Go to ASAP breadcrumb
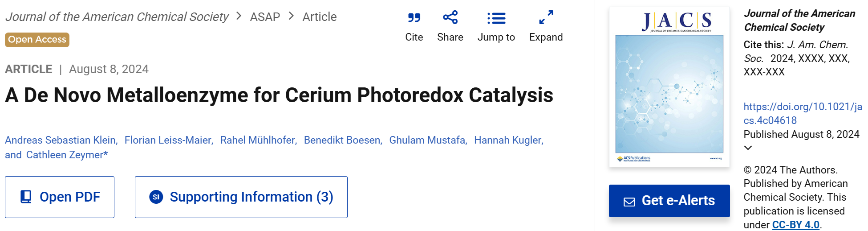This screenshot has height=231, width=868. 265,17
